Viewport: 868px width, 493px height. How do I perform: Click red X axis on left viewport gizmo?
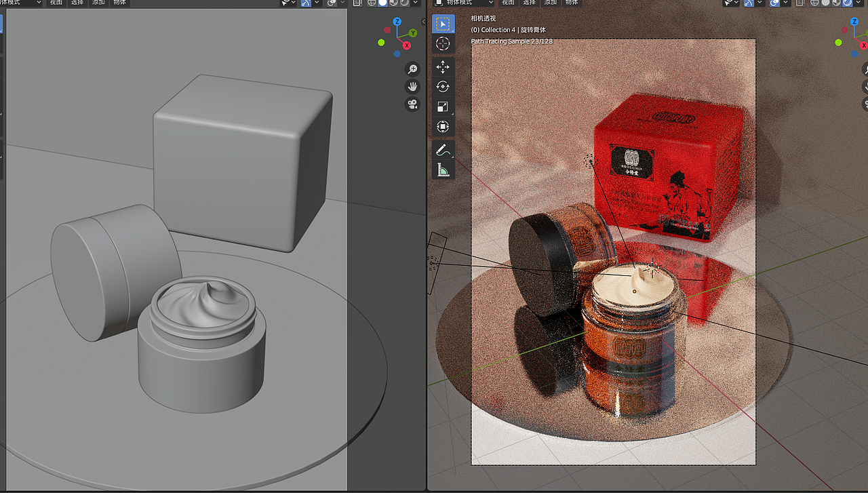407,45
